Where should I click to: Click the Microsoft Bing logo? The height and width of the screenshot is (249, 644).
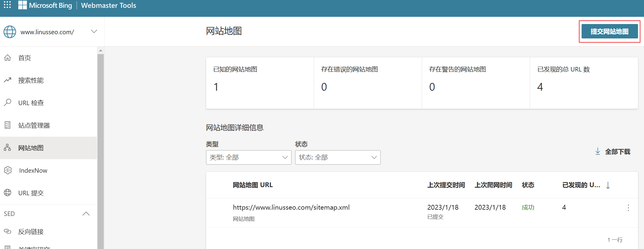pyautogui.click(x=46, y=5)
